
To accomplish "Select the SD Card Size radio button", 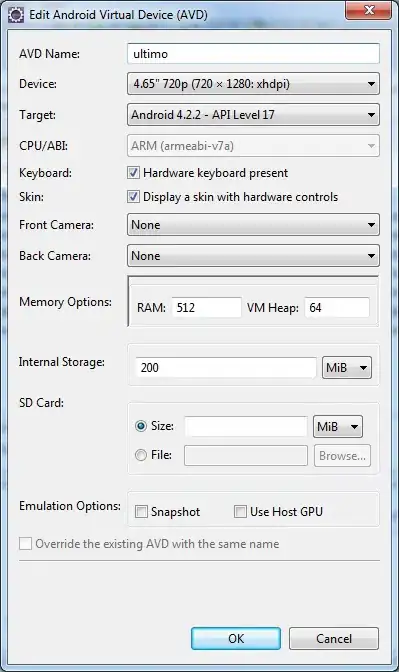I will click(141, 426).
